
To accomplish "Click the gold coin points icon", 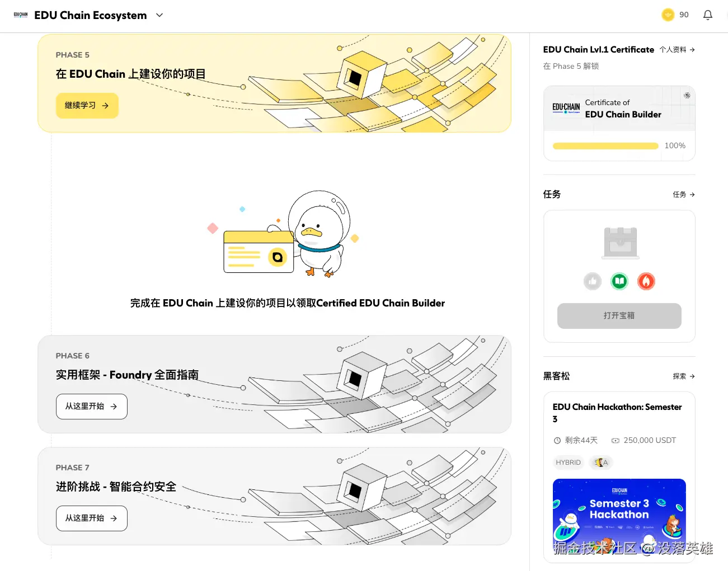I will point(668,15).
